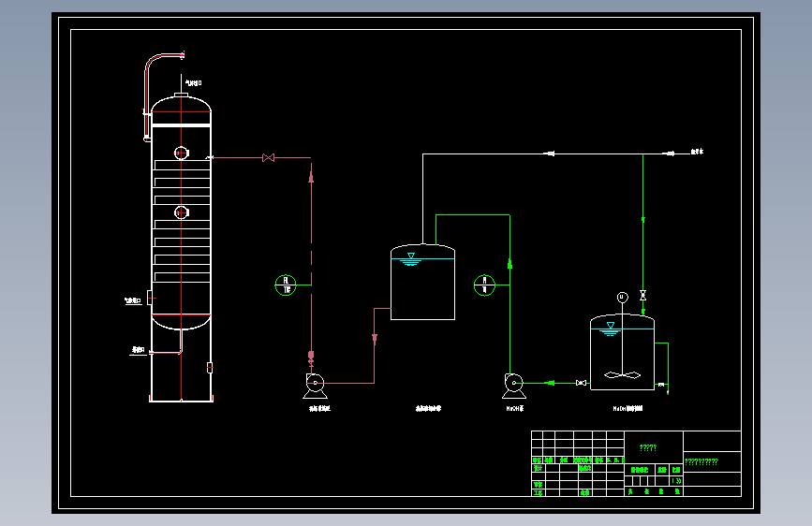Screen dimensions: 812x526
Task: Select the middle storage tank body
Action: 422,282
